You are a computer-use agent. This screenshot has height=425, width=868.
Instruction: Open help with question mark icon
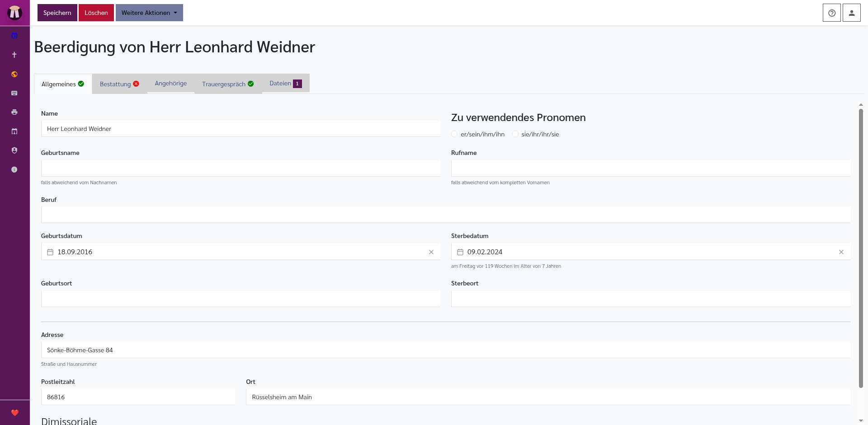831,13
